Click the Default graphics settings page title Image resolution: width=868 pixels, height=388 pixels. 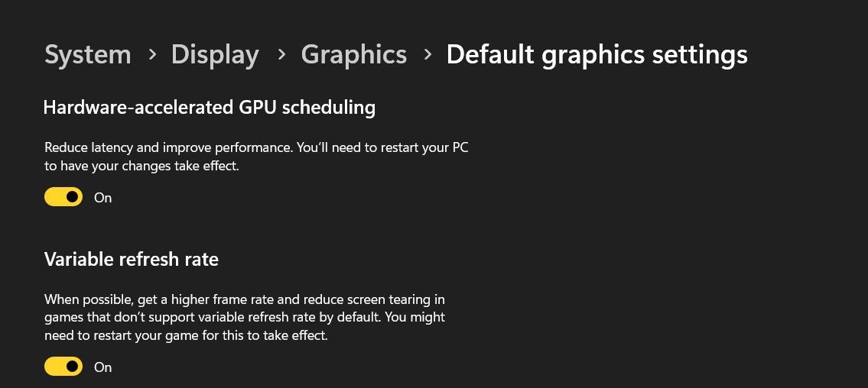click(597, 55)
